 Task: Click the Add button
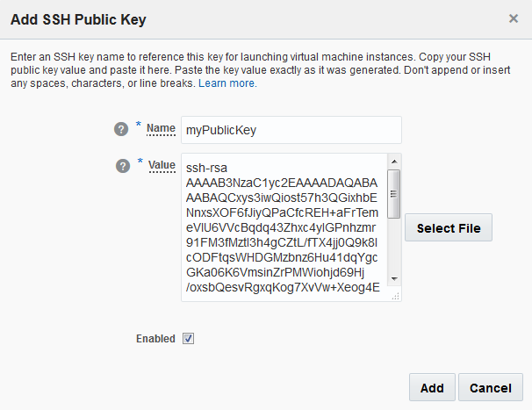(432, 387)
